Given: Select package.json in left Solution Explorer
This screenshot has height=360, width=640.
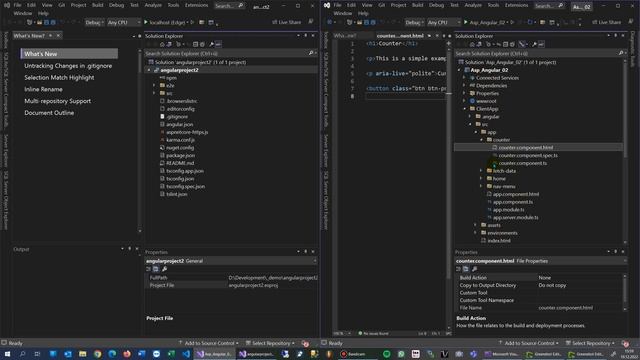Looking at the screenshot, I should point(180,156).
